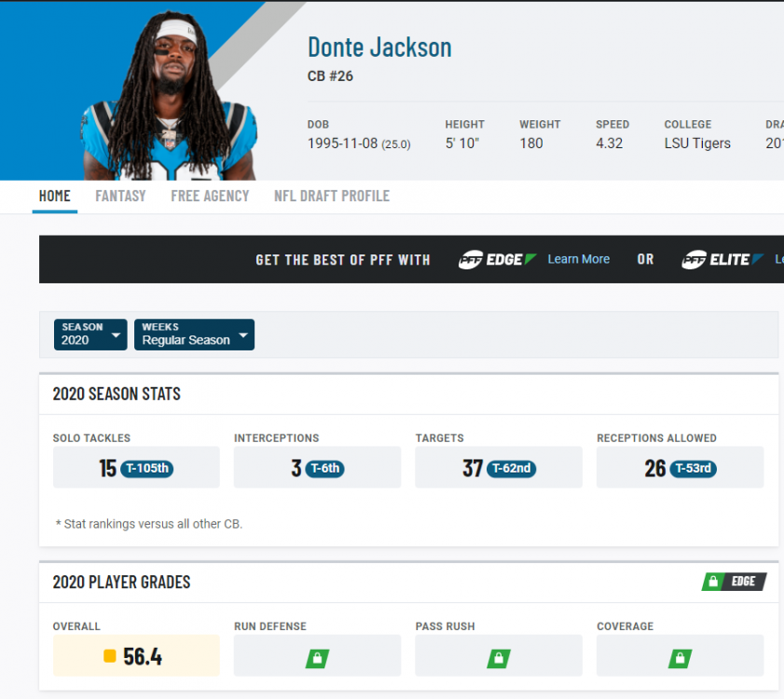
Task: Open the NFL Draft Profile tab
Action: tap(332, 196)
